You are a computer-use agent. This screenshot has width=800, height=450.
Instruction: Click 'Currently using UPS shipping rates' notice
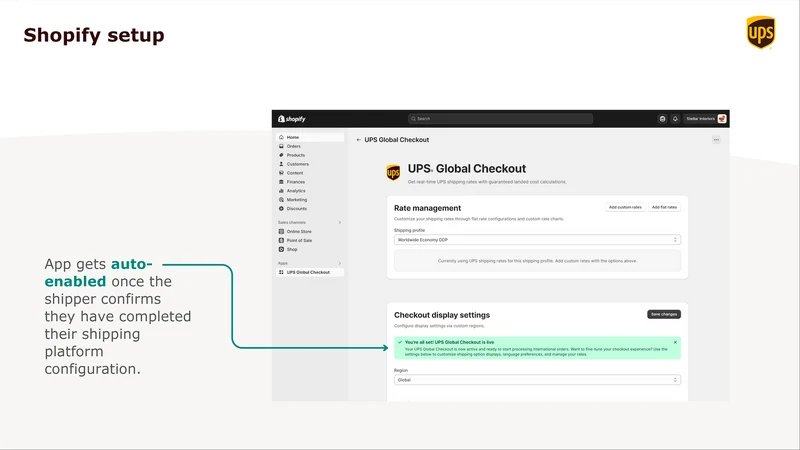537,261
